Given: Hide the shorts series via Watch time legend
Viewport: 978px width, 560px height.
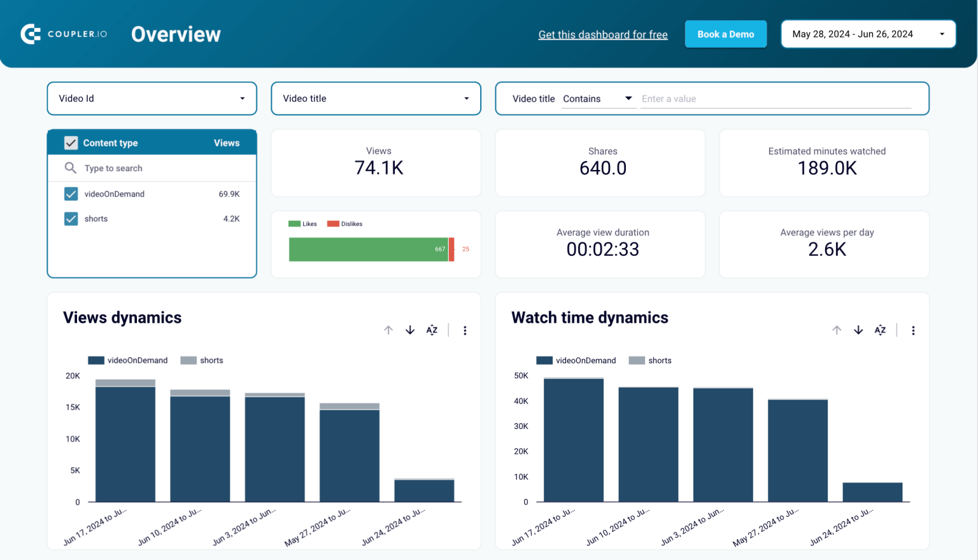Looking at the screenshot, I should (651, 360).
